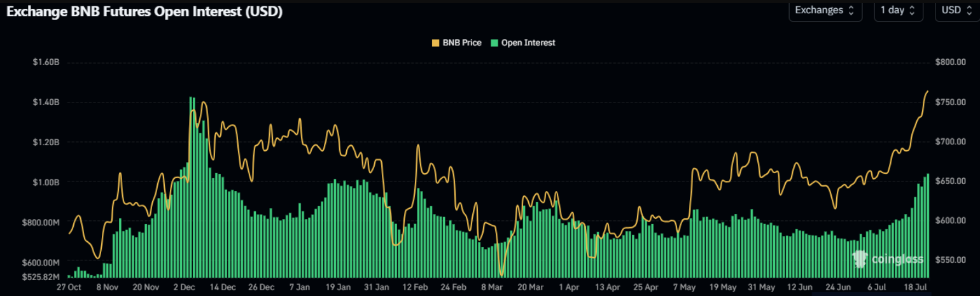The height and width of the screenshot is (296, 980).
Task: Click the 20 Mar date label
Action: pyautogui.click(x=531, y=288)
